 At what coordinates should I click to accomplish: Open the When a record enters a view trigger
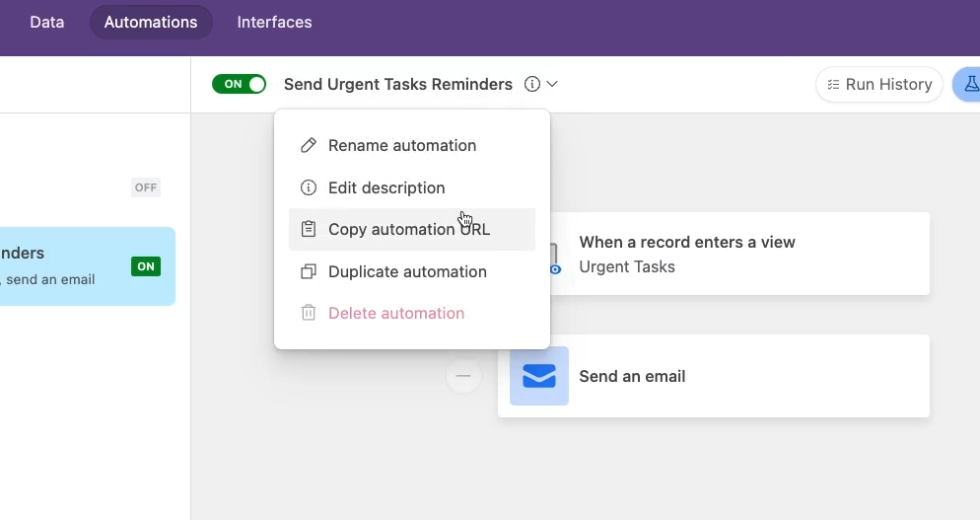point(740,254)
